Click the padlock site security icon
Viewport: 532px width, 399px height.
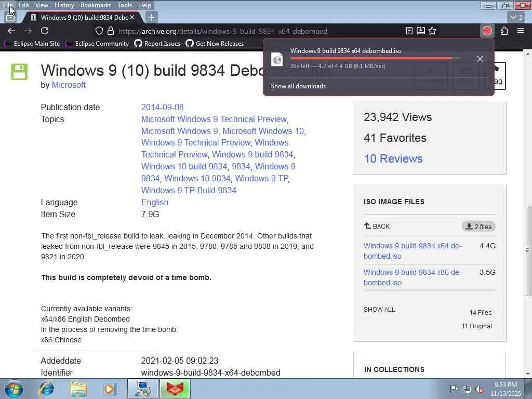tap(111, 31)
